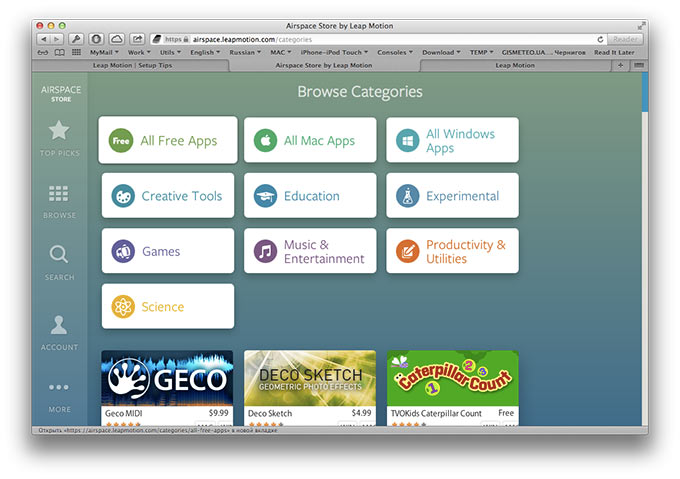The width and height of the screenshot is (680, 479).
Task: Open Geco MIDI app thumbnail
Action: click(167, 378)
